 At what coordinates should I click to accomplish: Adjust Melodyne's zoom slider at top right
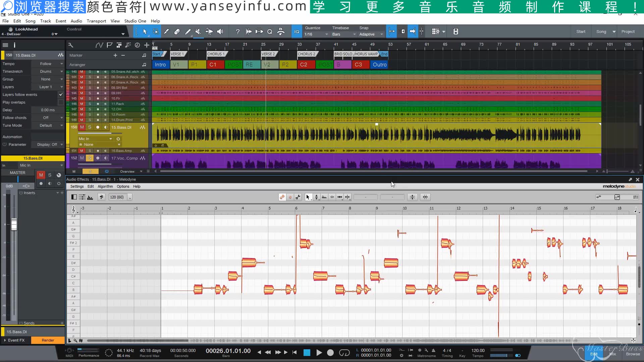pos(617,197)
